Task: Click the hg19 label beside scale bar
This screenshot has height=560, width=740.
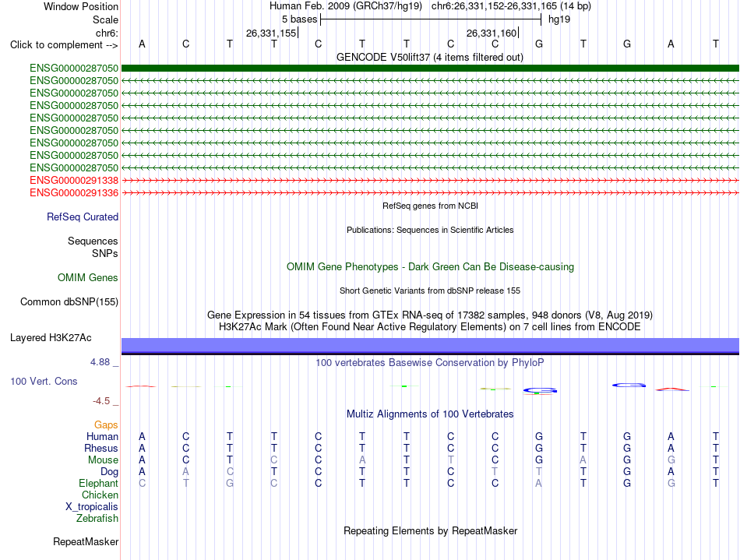Action: [559, 19]
